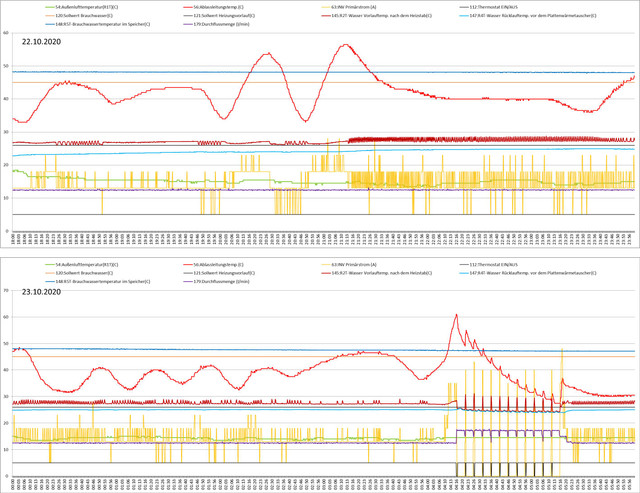Select 112:Thermostat EIN/AUS legend in the 23.10.2020 chart

pyautogui.click(x=489, y=264)
